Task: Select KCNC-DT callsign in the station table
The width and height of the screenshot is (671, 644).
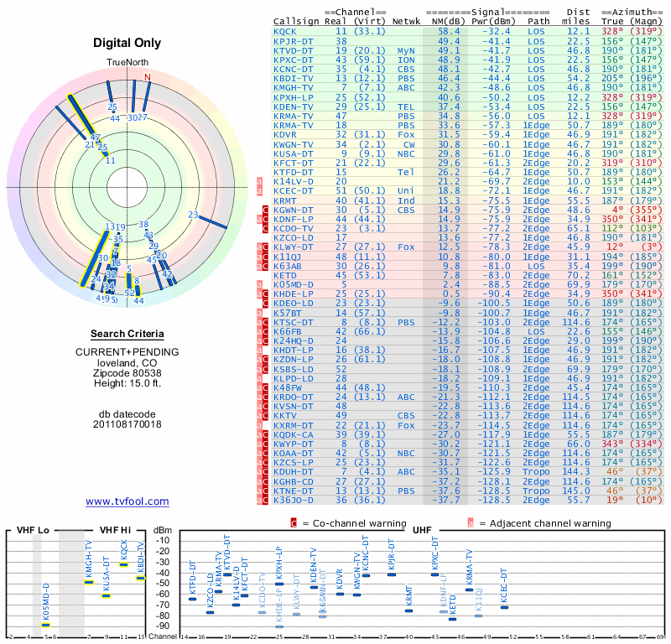Action: tap(293, 70)
